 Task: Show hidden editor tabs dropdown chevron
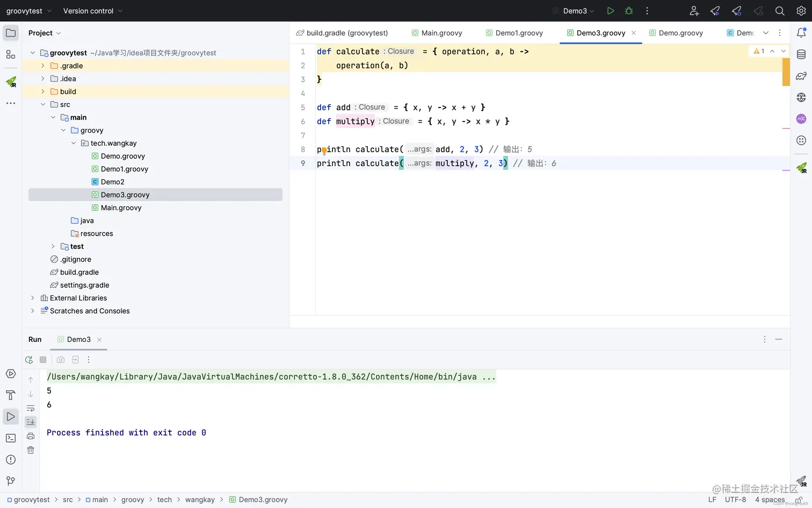click(766, 33)
